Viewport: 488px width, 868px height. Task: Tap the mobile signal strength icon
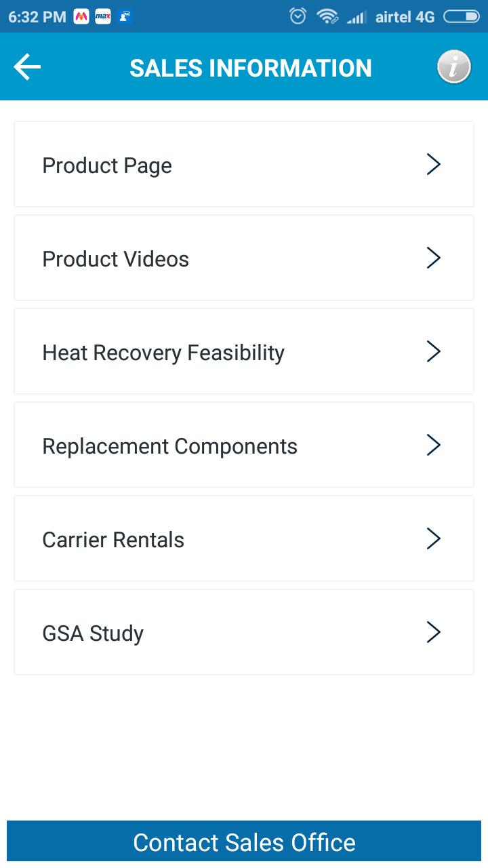click(357, 17)
